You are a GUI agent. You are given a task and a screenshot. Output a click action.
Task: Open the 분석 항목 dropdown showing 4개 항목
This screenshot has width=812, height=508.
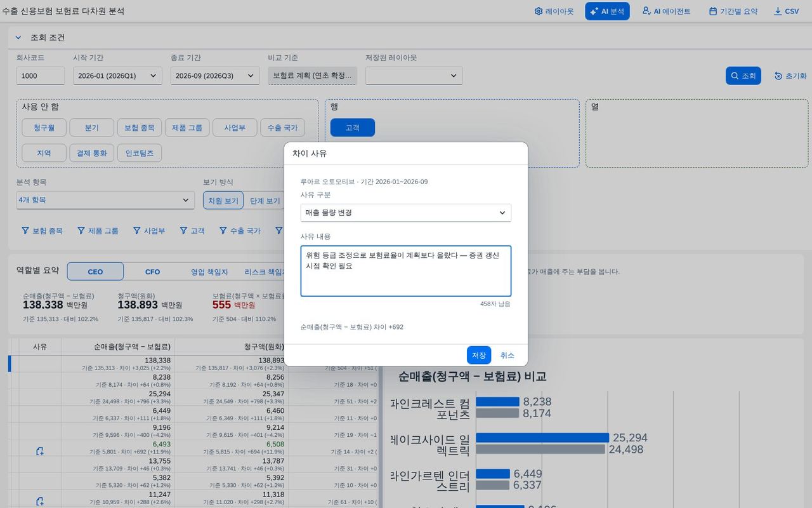[x=105, y=200]
